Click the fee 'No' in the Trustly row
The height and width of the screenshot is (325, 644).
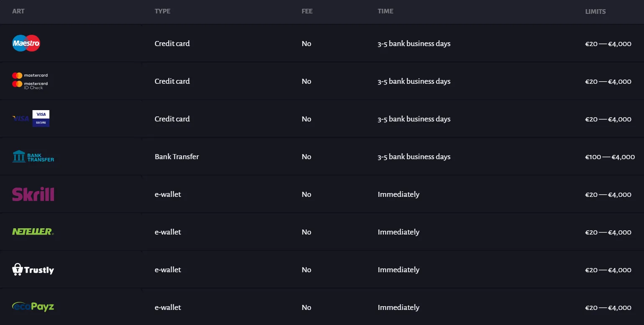tap(306, 270)
